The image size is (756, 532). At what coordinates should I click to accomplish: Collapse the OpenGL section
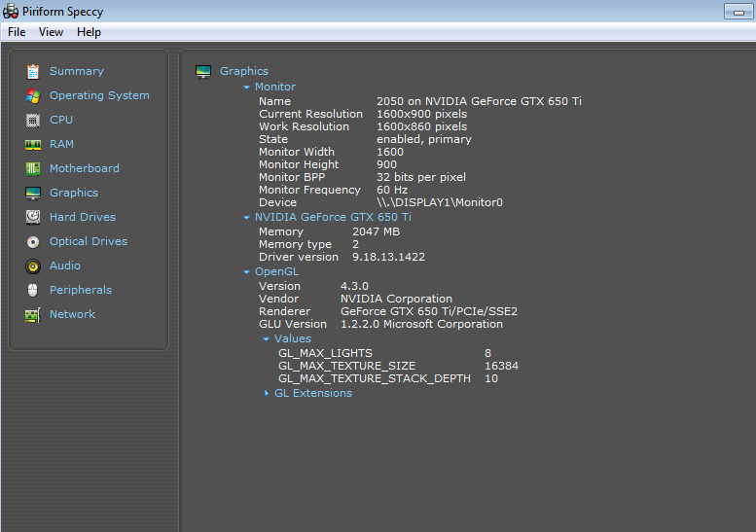tap(246, 272)
